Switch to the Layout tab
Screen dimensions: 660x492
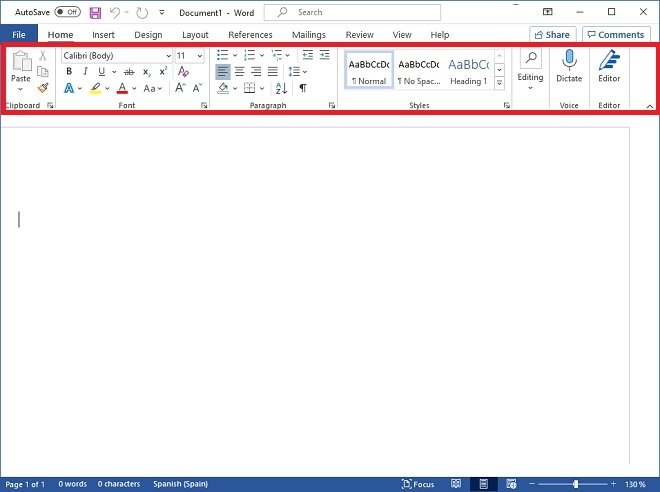coord(195,35)
